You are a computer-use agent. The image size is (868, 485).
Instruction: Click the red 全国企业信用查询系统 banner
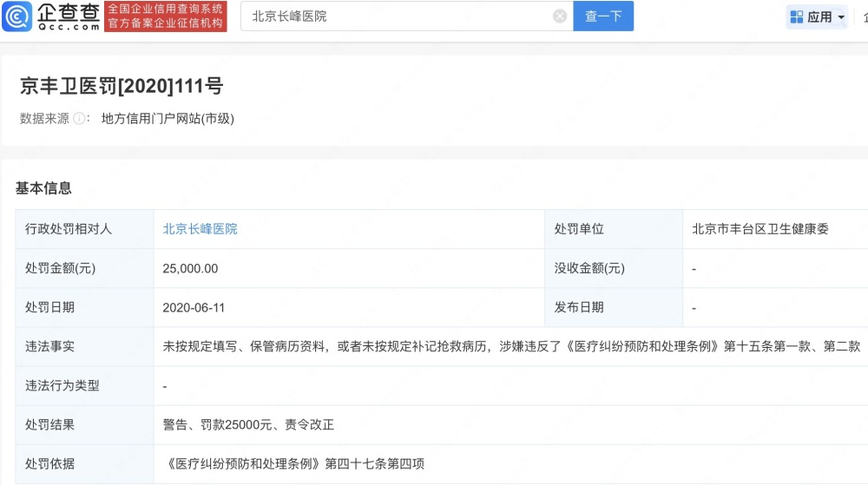coord(166,16)
